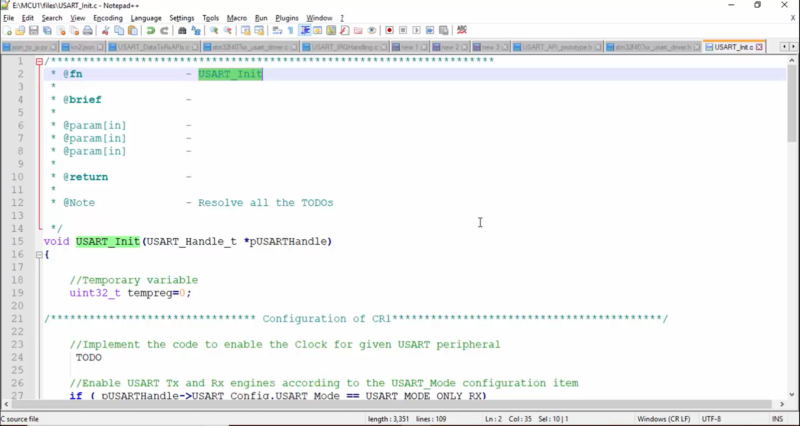Save the current file with the Save icon
Image resolution: width=800 pixels, height=426 pixels.
coord(34,31)
